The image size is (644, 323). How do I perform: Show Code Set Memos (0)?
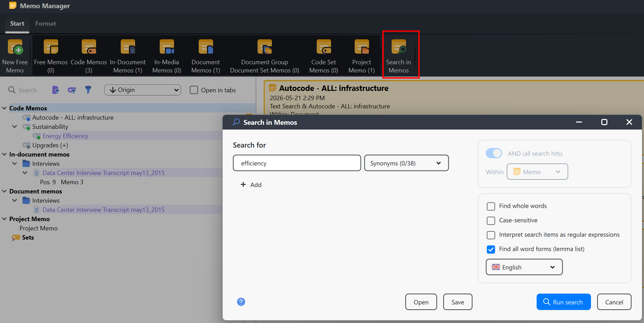[324, 56]
